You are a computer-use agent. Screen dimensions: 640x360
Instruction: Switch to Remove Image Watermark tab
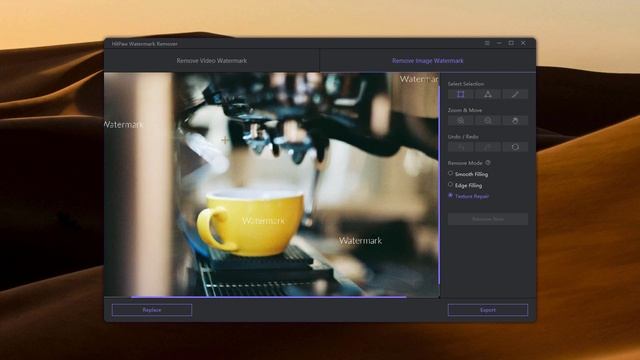(428, 60)
